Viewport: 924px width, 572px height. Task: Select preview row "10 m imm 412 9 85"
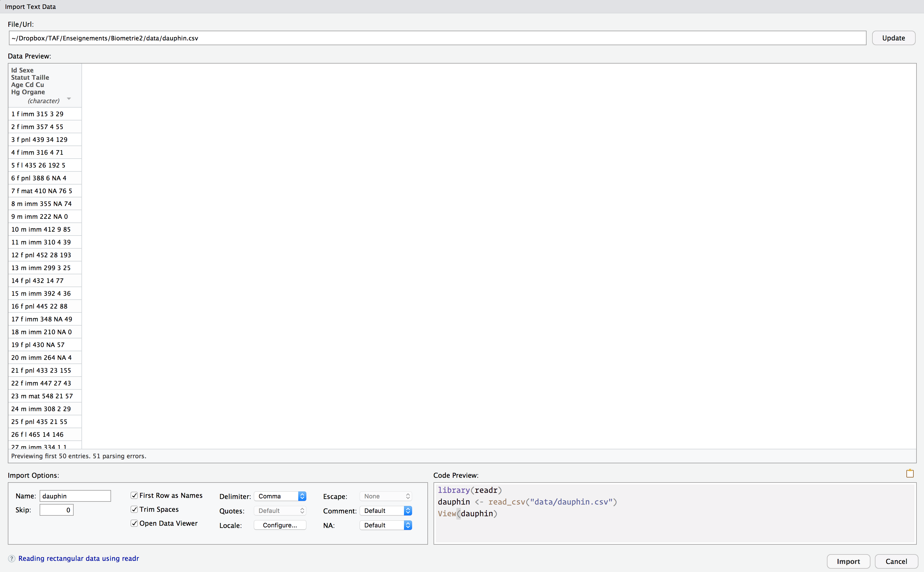pyautogui.click(x=45, y=229)
